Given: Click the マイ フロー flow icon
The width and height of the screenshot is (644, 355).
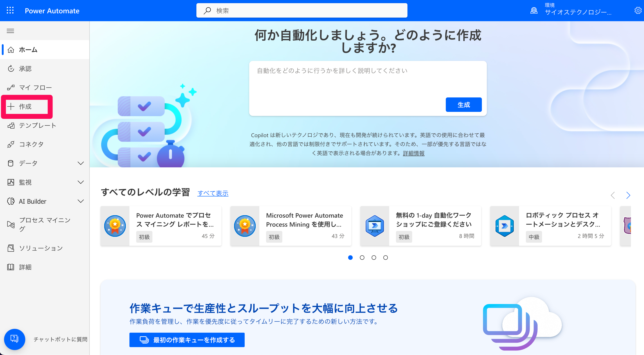Looking at the screenshot, I should [x=11, y=88].
